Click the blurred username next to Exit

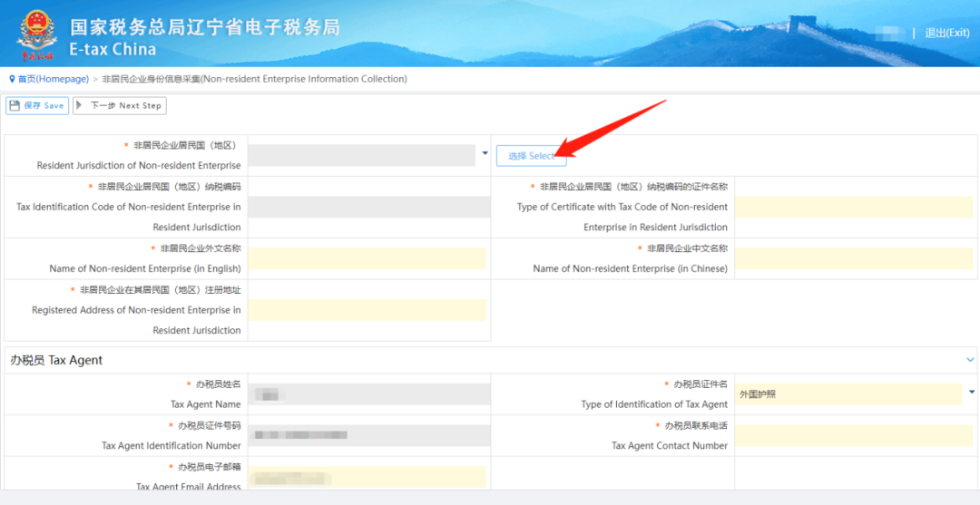(x=890, y=33)
